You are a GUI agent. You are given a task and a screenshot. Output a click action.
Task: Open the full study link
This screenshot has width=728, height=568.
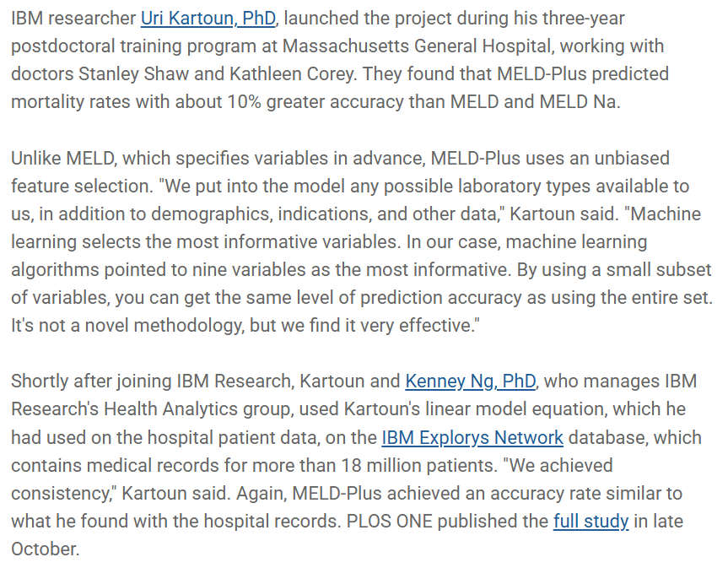point(590,521)
